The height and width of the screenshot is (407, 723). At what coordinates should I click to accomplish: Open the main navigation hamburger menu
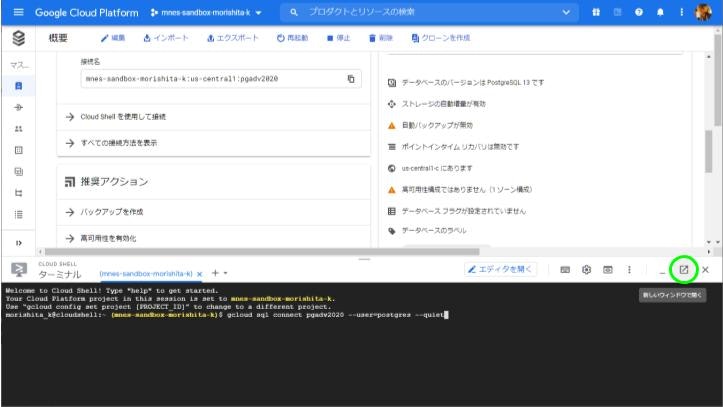(18, 12)
